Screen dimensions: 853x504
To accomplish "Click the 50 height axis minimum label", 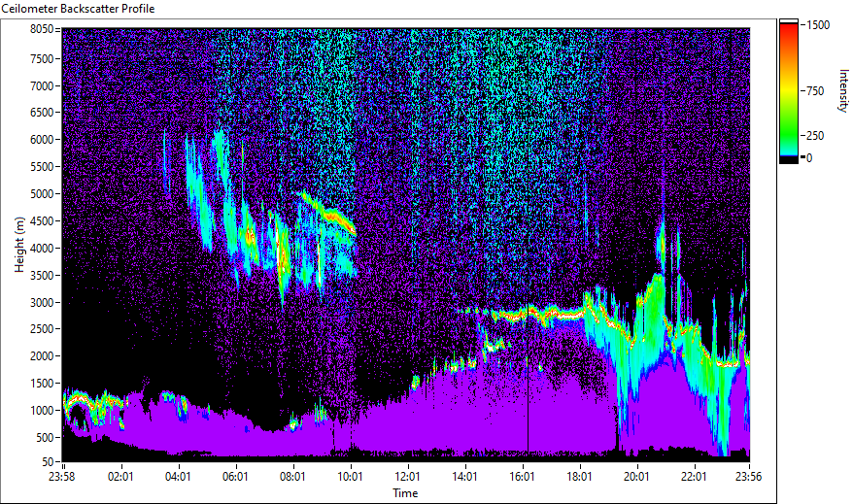I will [48, 462].
